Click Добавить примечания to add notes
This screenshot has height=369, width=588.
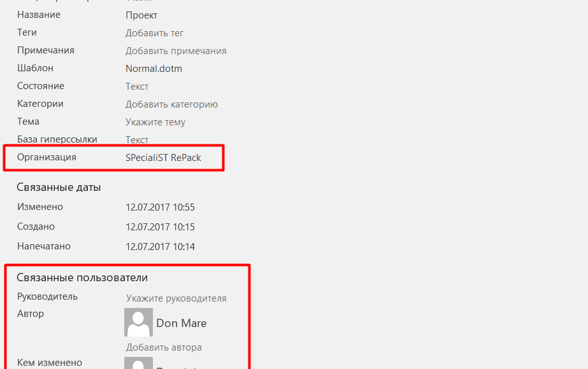tap(176, 51)
